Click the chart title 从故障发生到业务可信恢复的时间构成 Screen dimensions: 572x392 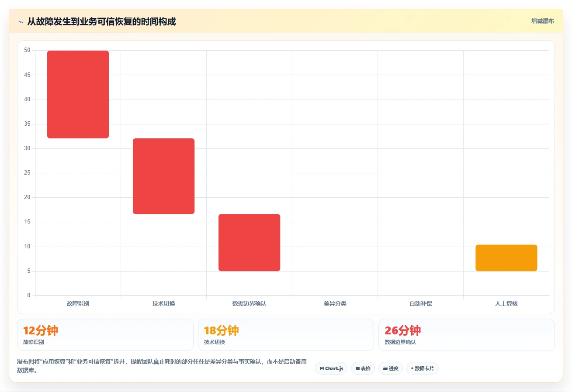coord(101,21)
